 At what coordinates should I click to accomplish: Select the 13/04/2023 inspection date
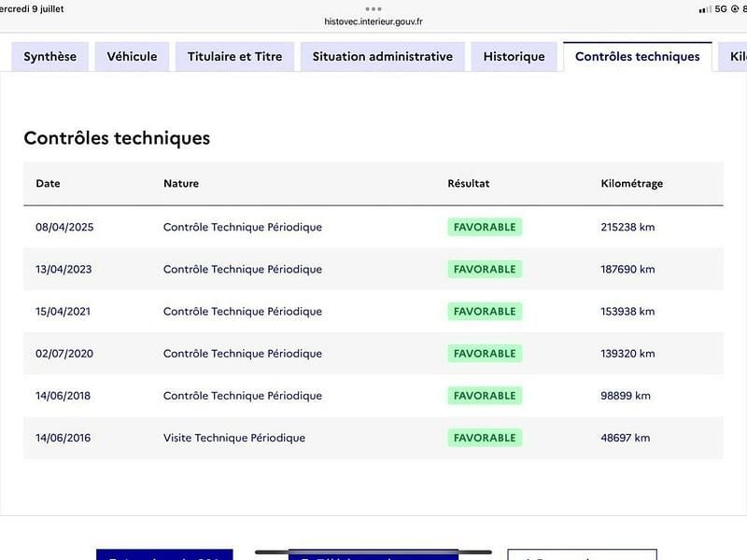(x=63, y=270)
